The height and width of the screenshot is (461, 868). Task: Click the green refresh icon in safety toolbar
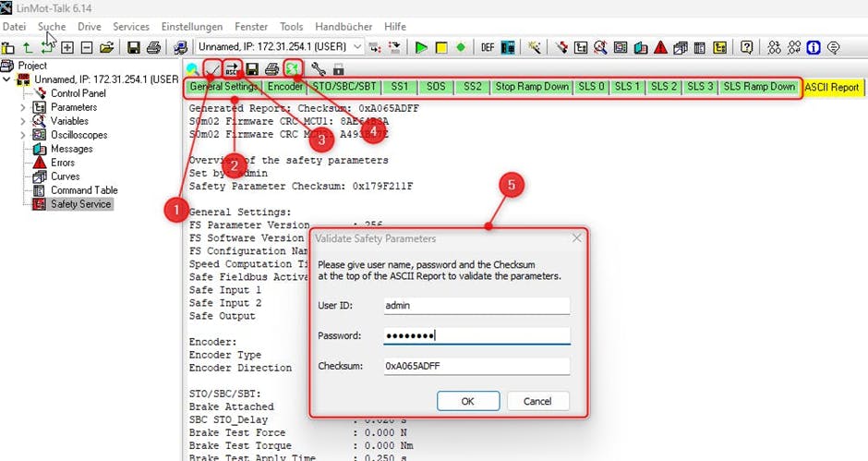pos(293,68)
